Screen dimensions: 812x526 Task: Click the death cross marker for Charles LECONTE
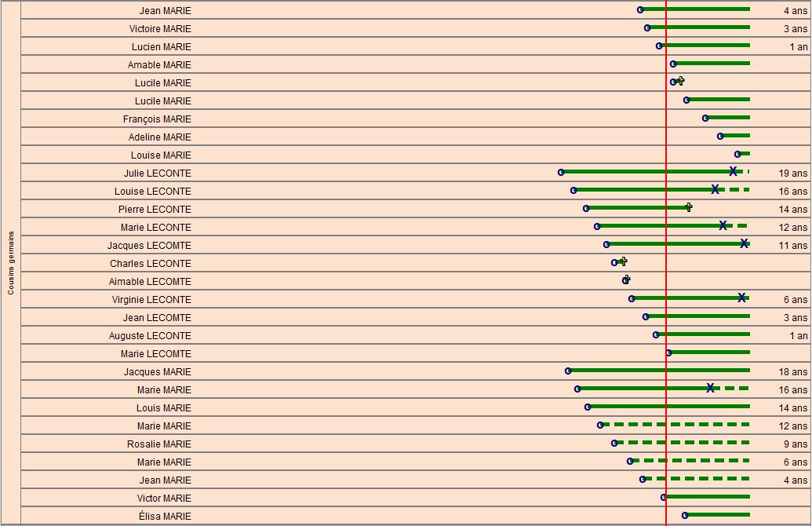coord(623,261)
